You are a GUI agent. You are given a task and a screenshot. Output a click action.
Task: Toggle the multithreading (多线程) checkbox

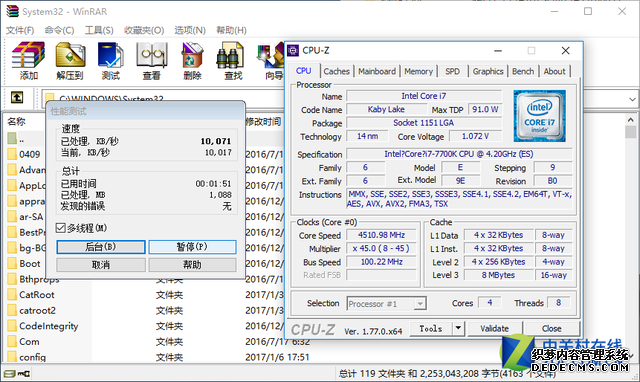(60, 228)
